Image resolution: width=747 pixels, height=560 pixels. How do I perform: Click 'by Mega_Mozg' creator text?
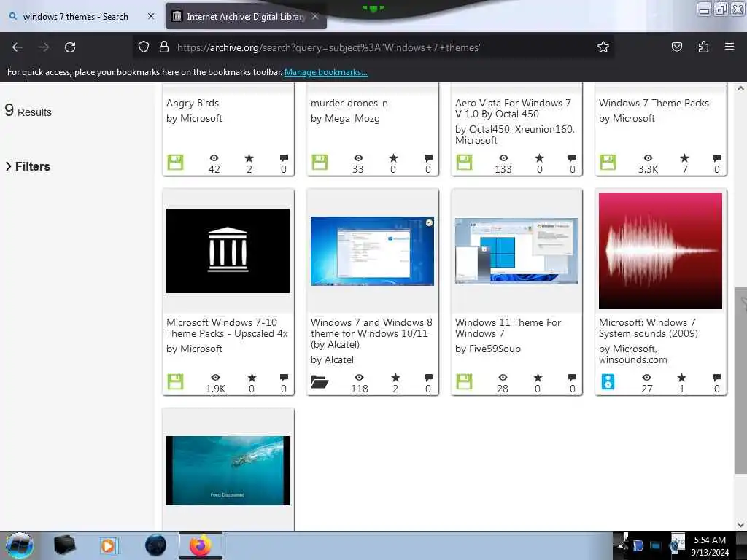(345, 118)
